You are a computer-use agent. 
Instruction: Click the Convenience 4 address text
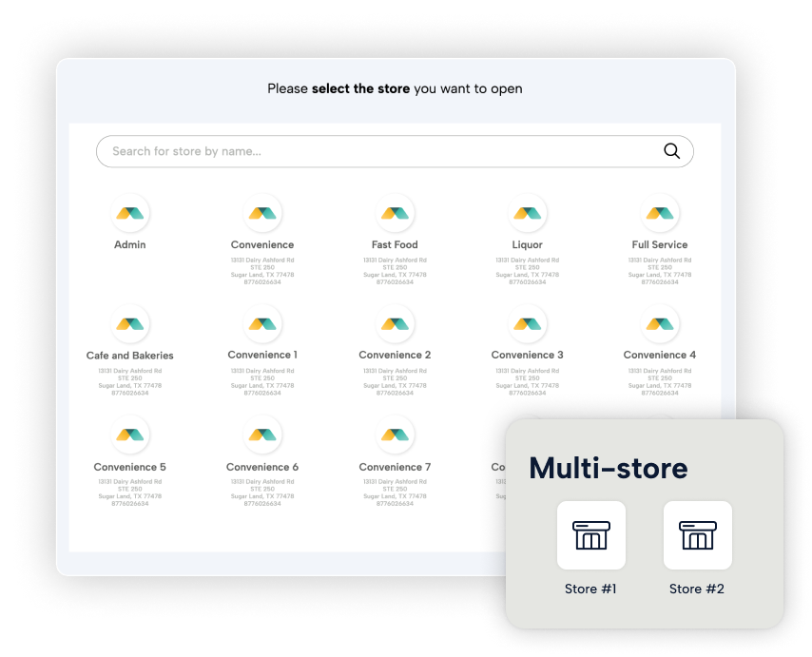[x=660, y=381]
